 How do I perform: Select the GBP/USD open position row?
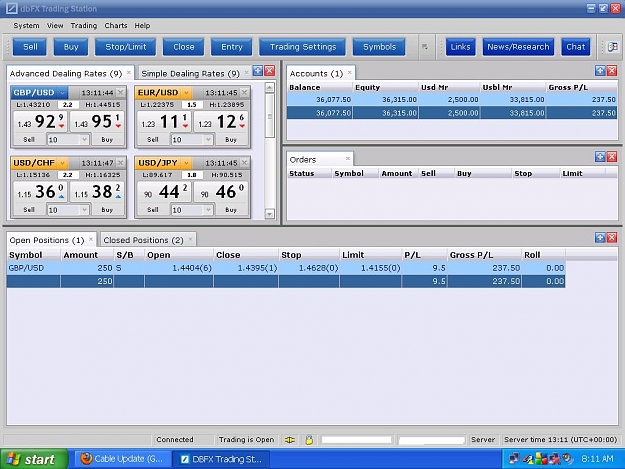pos(286,268)
